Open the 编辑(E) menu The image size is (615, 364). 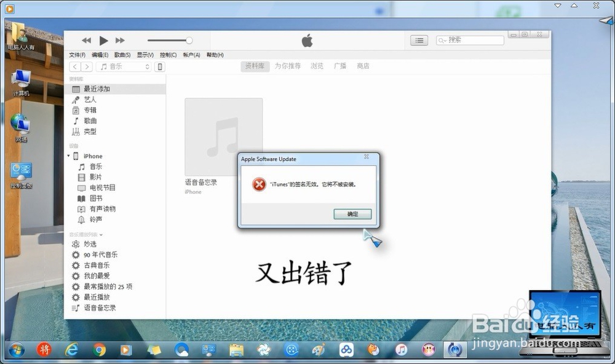pyautogui.click(x=100, y=55)
